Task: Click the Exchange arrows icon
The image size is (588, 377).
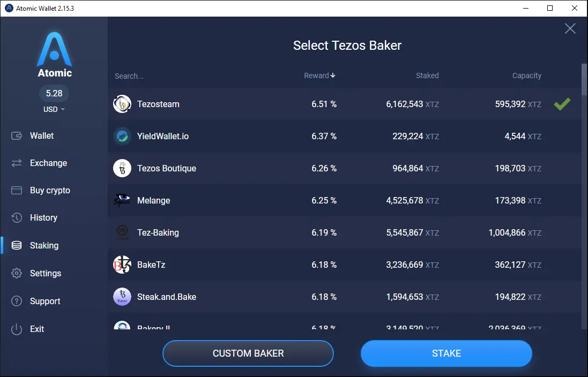Action: pos(17,163)
